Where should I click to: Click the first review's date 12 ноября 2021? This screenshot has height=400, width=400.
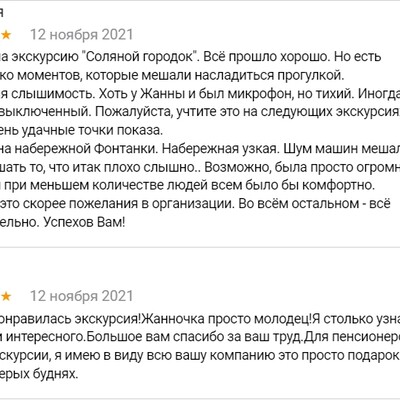click(x=82, y=35)
